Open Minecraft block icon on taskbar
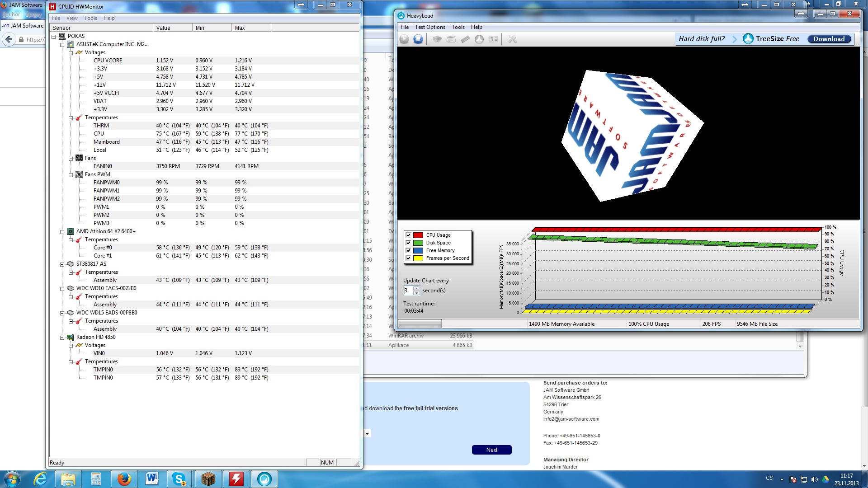The image size is (868, 488). pos(208,479)
